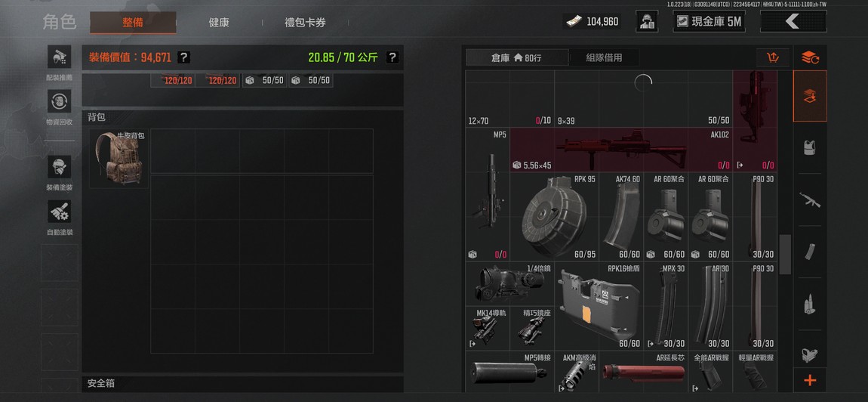This screenshot has height=402, width=868.
Task: Click the storage list scrollbar handle
Action: (785, 254)
